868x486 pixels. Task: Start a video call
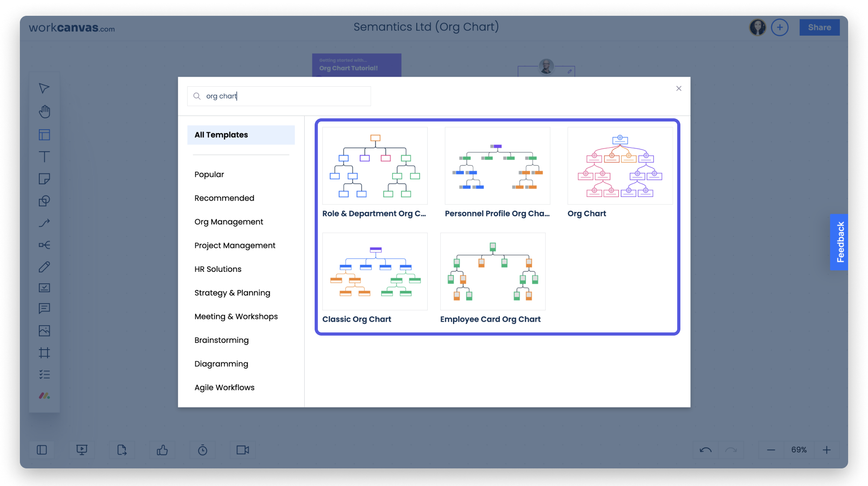pyautogui.click(x=243, y=450)
